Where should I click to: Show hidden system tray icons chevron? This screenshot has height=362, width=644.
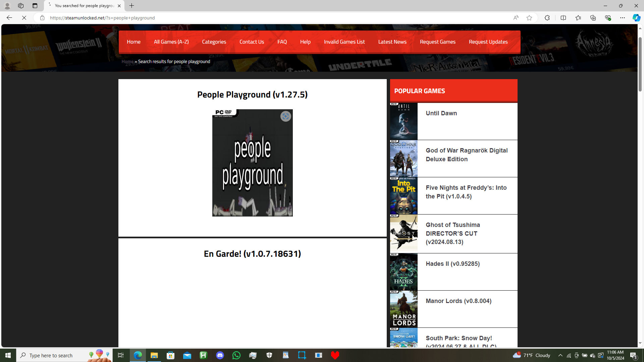(560, 355)
